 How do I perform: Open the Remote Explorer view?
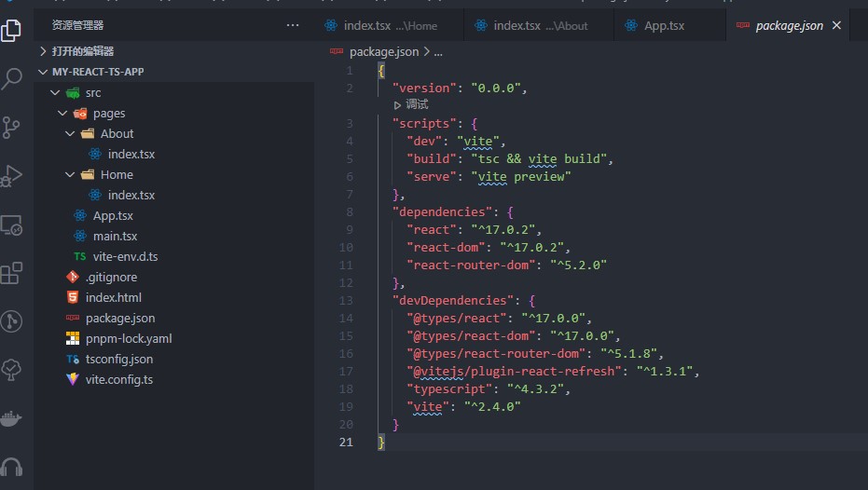12,225
